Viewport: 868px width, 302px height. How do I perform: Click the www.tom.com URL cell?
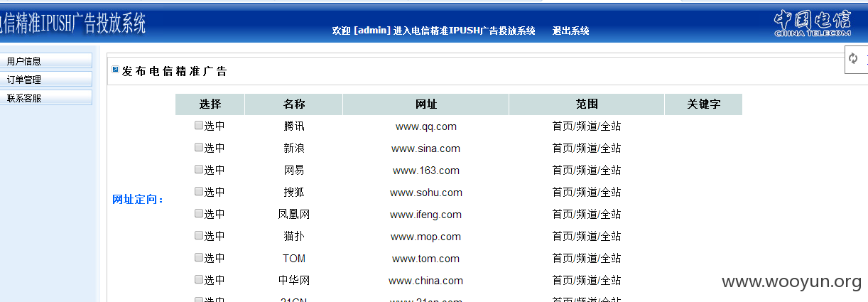pos(426,259)
